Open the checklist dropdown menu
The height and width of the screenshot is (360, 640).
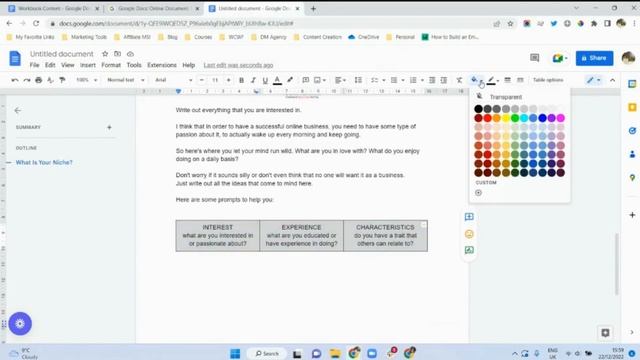383,80
